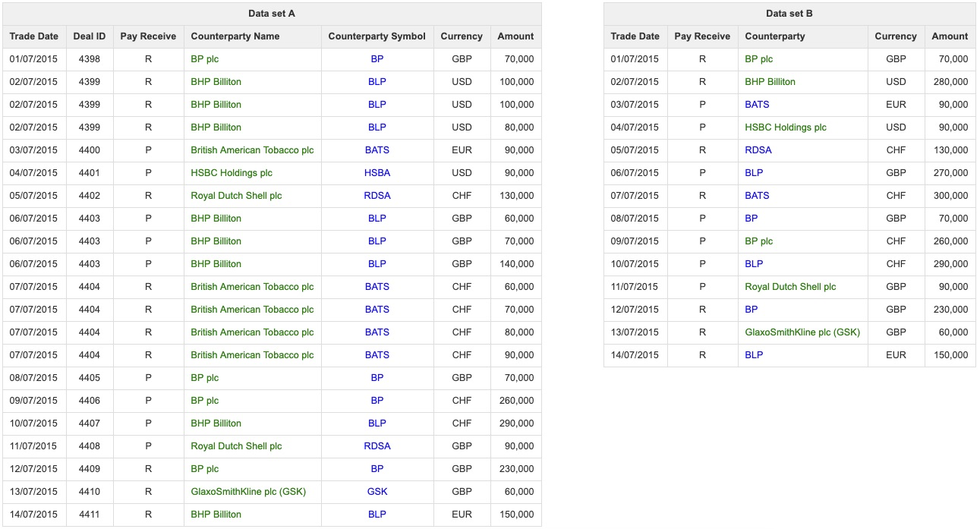
Task: Open 'BHP Billiton' in deal 4407 row
Action: coord(216,424)
